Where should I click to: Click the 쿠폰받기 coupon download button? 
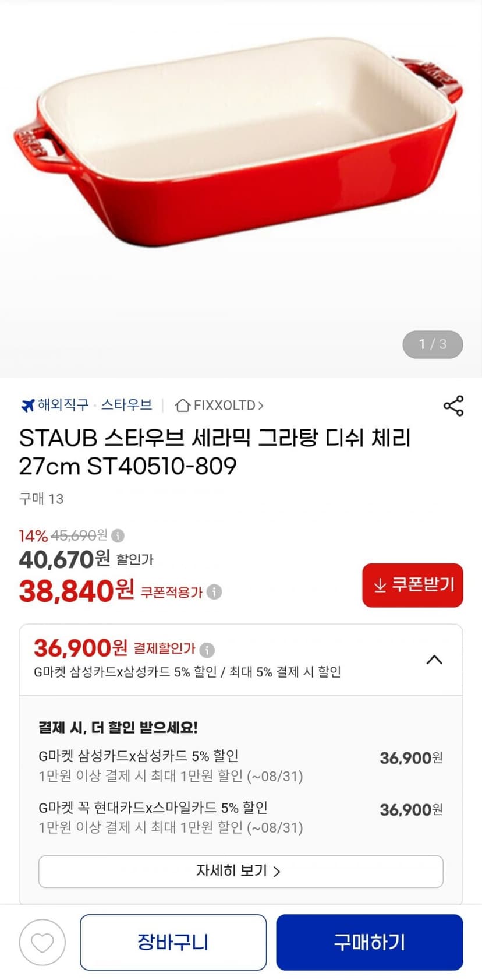413,585
